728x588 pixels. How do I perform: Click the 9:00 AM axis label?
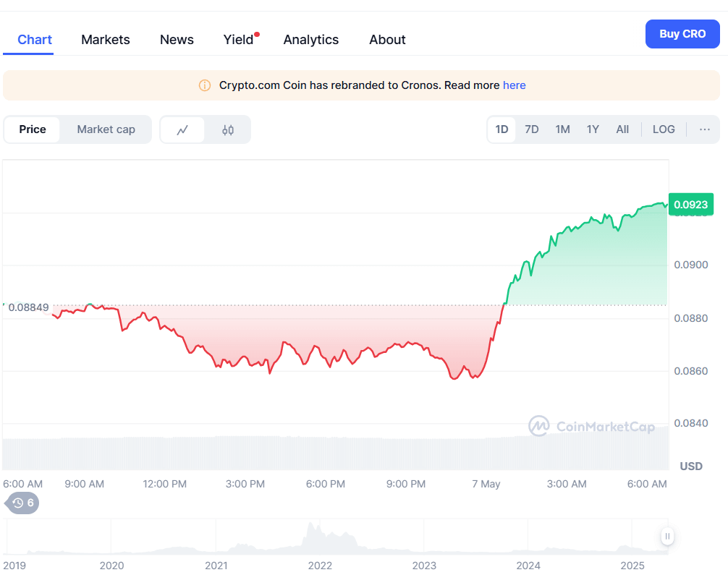[x=84, y=484]
